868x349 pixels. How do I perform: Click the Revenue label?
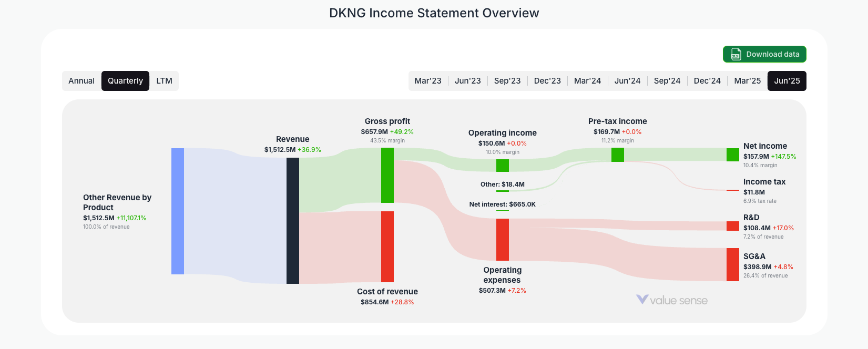[293, 139]
